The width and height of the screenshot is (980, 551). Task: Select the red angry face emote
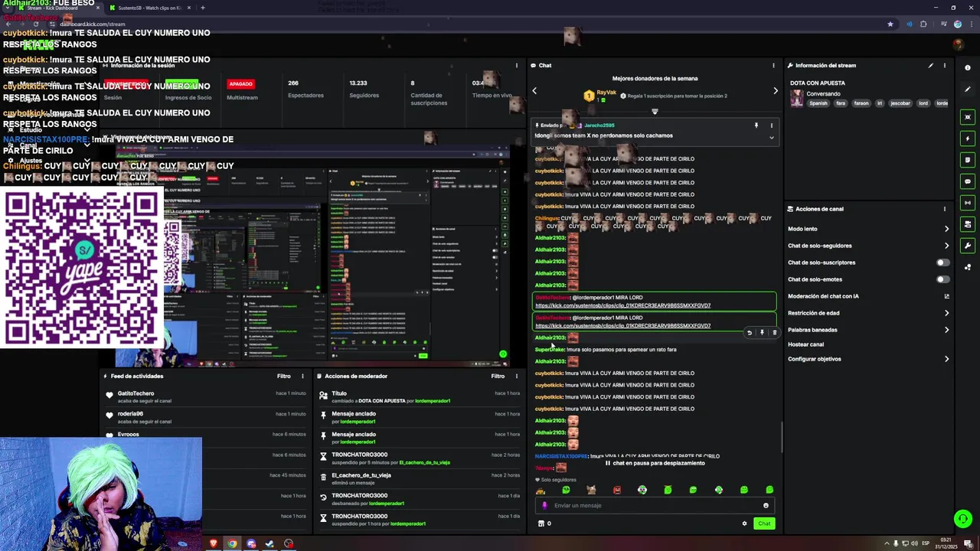point(617,490)
